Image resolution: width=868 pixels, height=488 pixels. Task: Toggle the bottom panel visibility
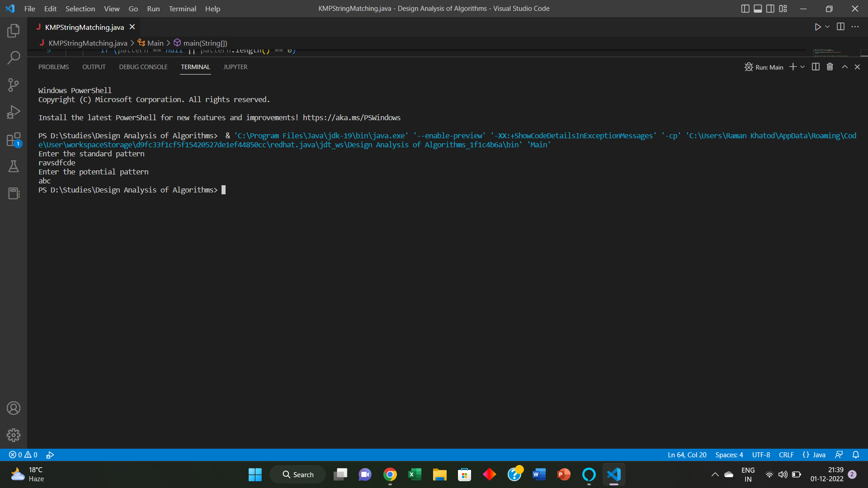757,8
